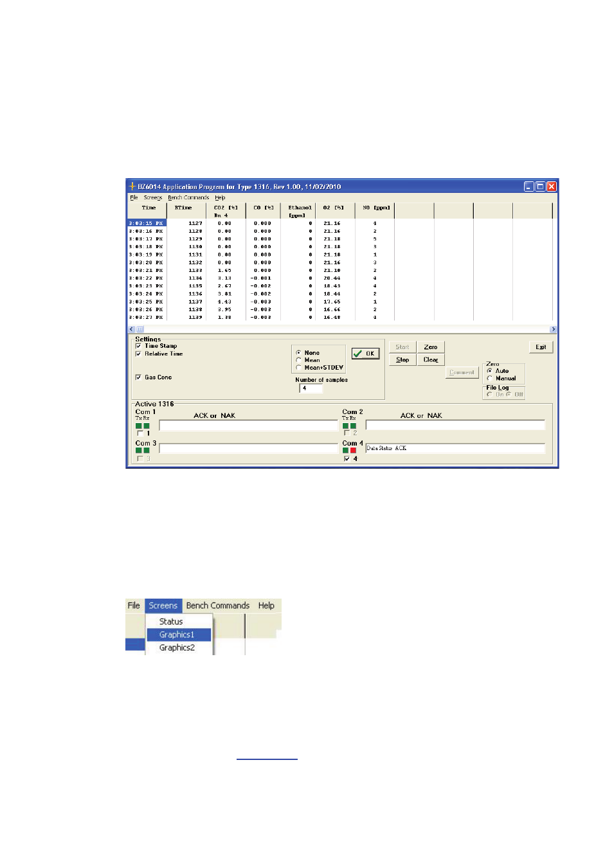Click the green Tx indicator for Com 4
This screenshot has height=868, width=614.
[345, 450]
